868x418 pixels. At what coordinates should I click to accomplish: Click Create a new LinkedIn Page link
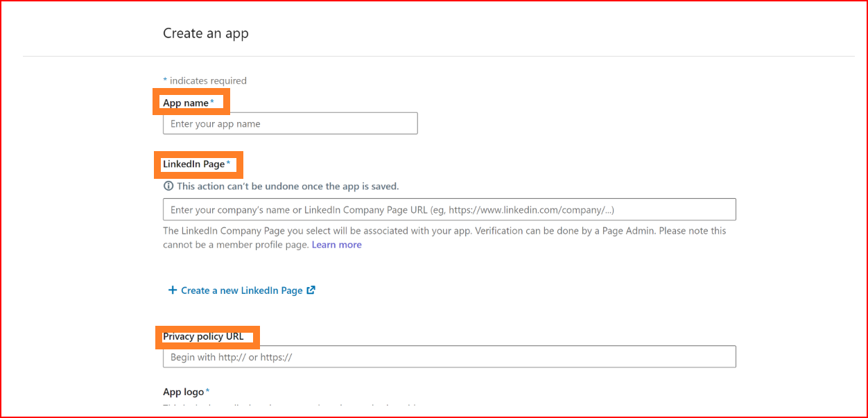tap(241, 290)
